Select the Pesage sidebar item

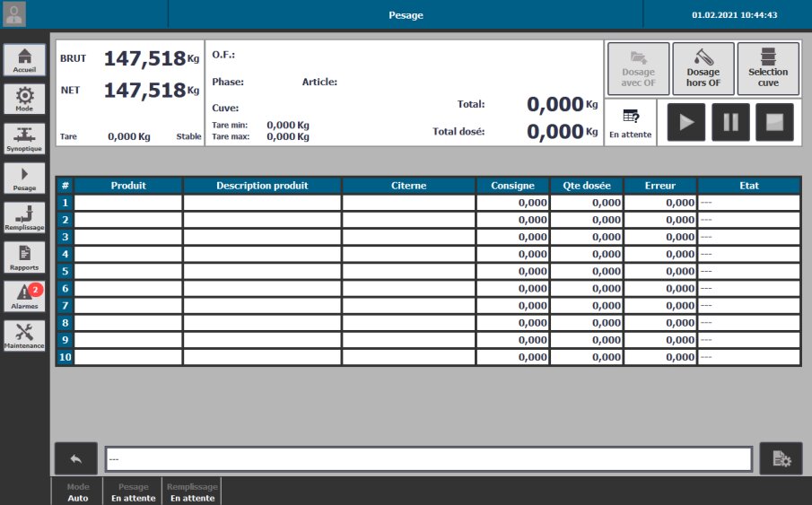[24, 178]
